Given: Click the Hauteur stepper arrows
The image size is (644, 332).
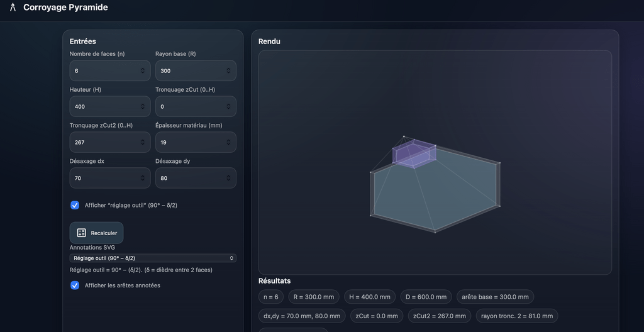Looking at the screenshot, I should coord(143,107).
